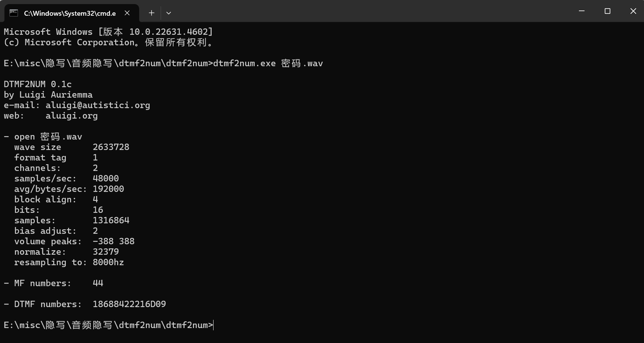
Task: Open a new terminal tab with plus
Action: tap(151, 13)
